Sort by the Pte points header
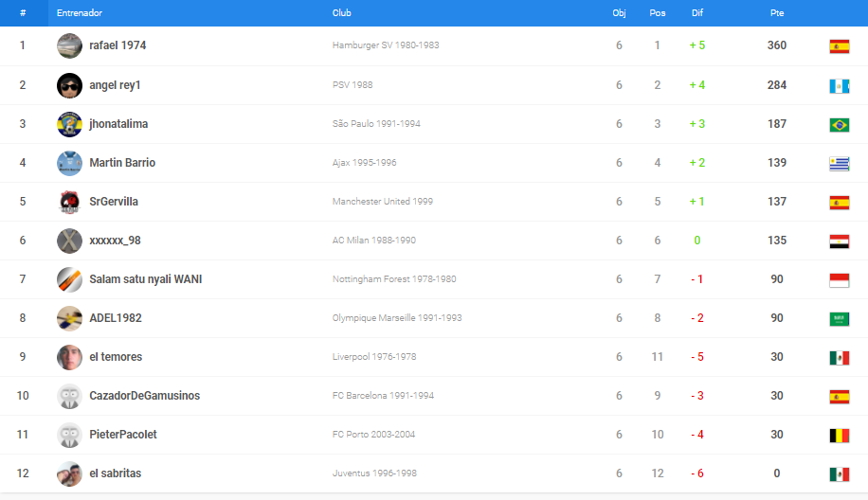The image size is (868, 500). tap(777, 12)
